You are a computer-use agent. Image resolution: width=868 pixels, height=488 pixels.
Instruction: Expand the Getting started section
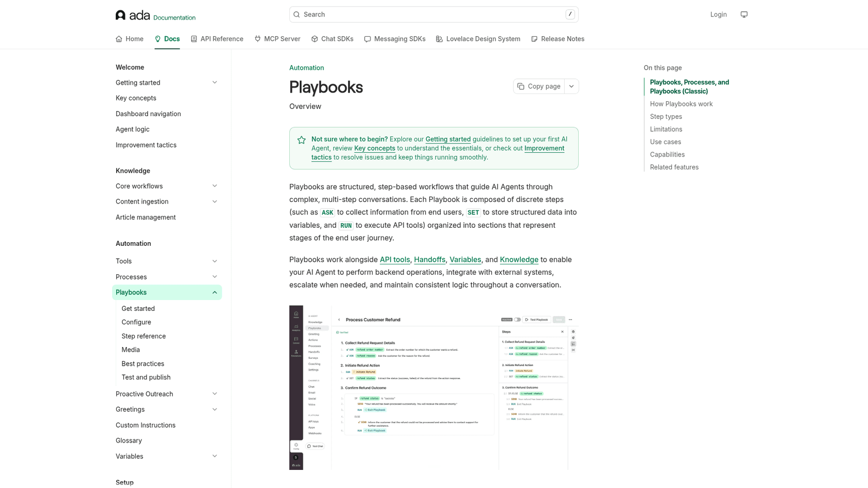coord(214,83)
